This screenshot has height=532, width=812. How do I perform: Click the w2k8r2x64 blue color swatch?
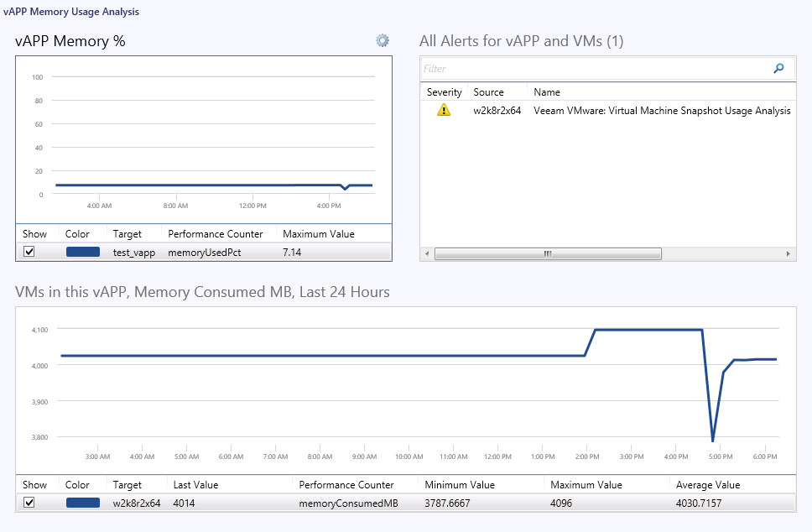click(x=83, y=503)
